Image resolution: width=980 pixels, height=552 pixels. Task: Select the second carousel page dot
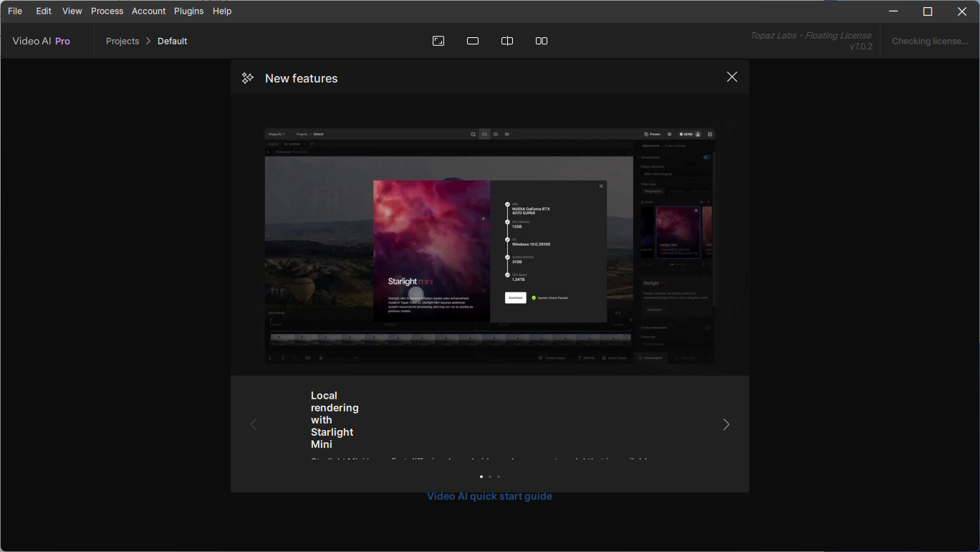[490, 476]
